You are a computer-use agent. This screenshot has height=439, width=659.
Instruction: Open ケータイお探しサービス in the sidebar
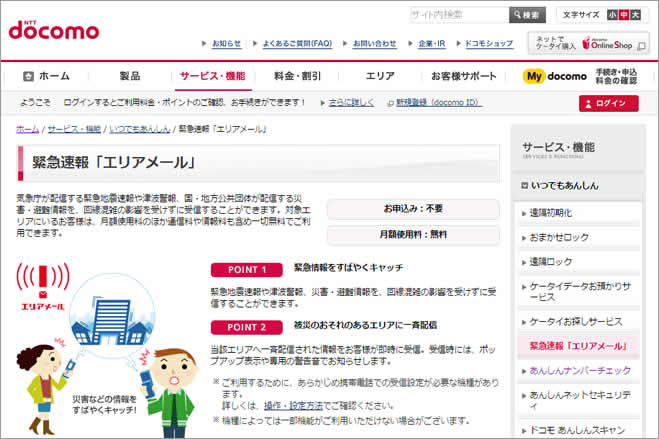(x=576, y=322)
